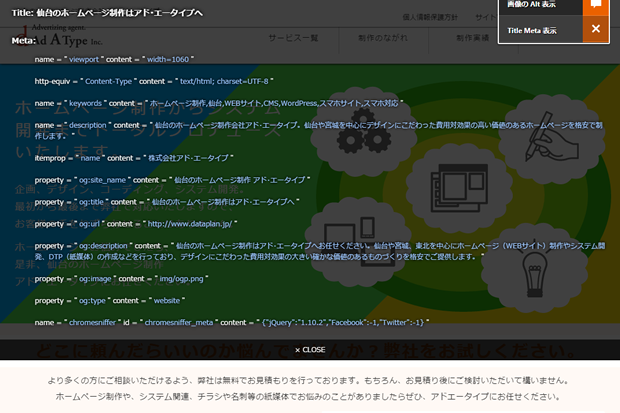The width and height of the screenshot is (620, 413).
Task: Click the img/ogp.png content value
Action: (x=181, y=279)
